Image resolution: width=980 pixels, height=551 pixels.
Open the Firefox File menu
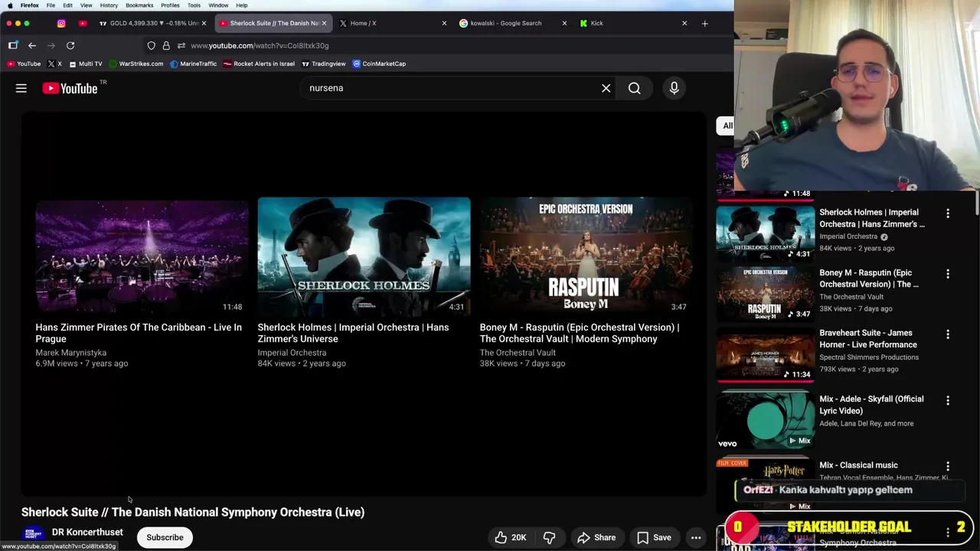(x=51, y=5)
